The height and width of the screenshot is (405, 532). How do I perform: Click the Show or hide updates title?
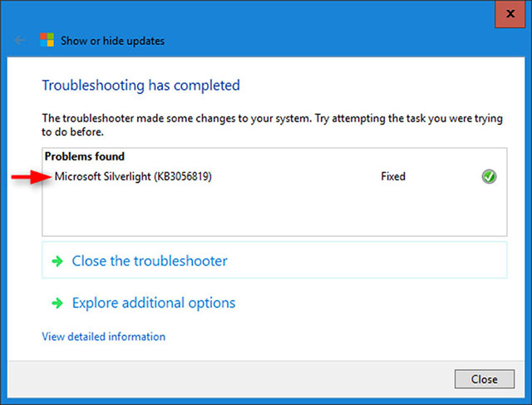113,41
